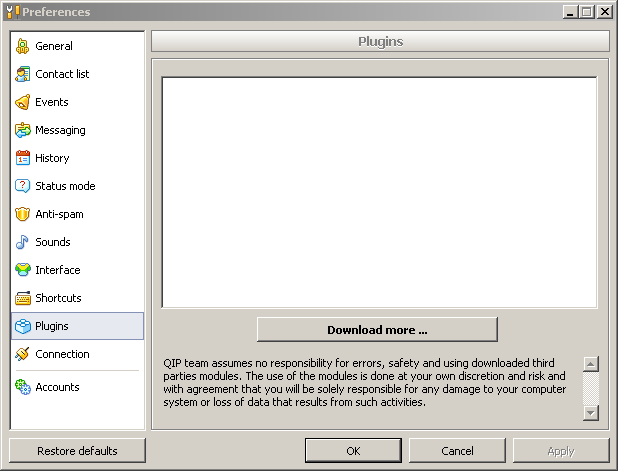Confirm settings with OK button
The image size is (618, 471).
coord(353,451)
